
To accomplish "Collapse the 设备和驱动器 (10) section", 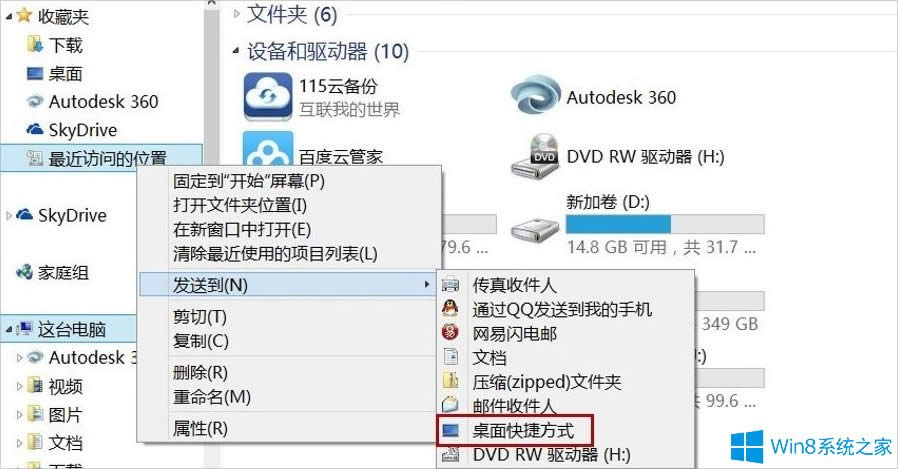I will tap(236, 51).
